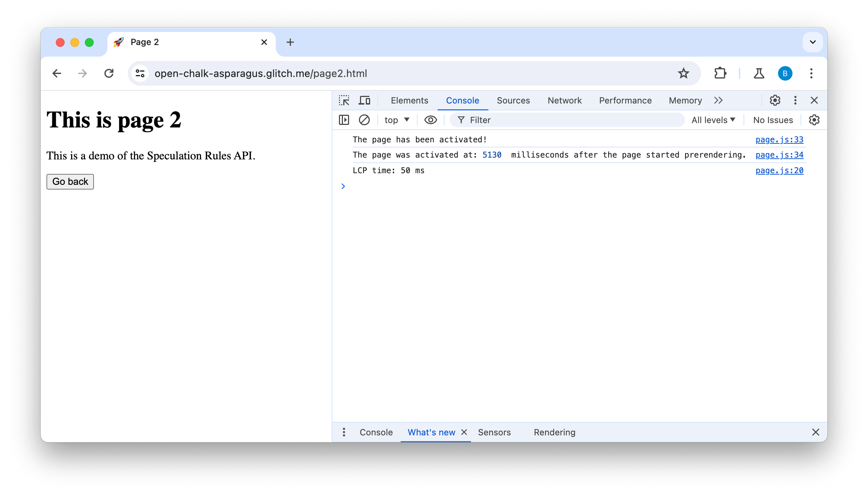Expand the All levels log filter dropdown
This screenshot has width=868, height=496.
[713, 120]
